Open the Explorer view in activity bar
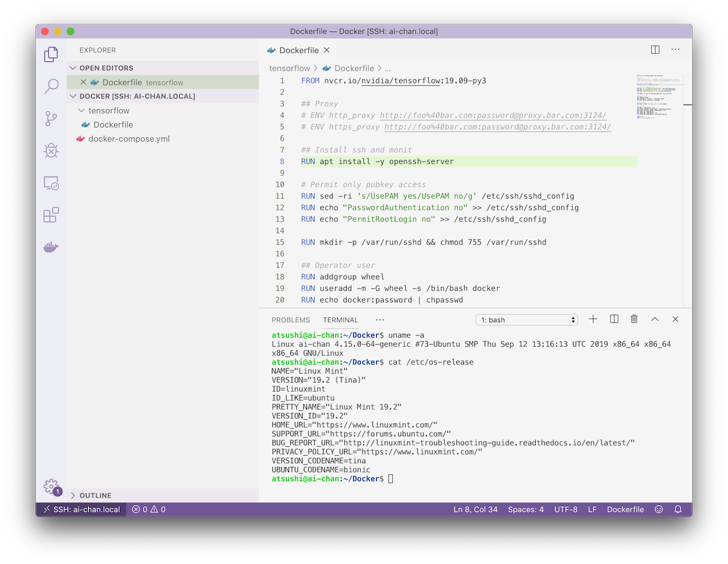 (51, 55)
